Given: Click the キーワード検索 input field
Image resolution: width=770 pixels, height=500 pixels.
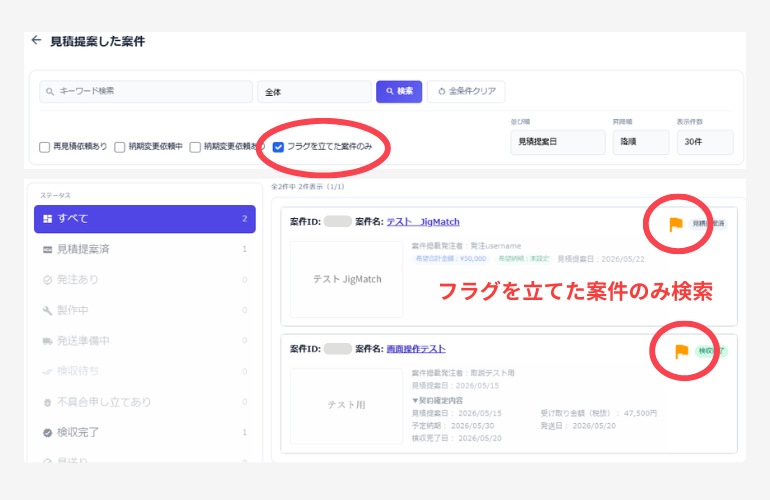Looking at the screenshot, I should click(x=146, y=91).
